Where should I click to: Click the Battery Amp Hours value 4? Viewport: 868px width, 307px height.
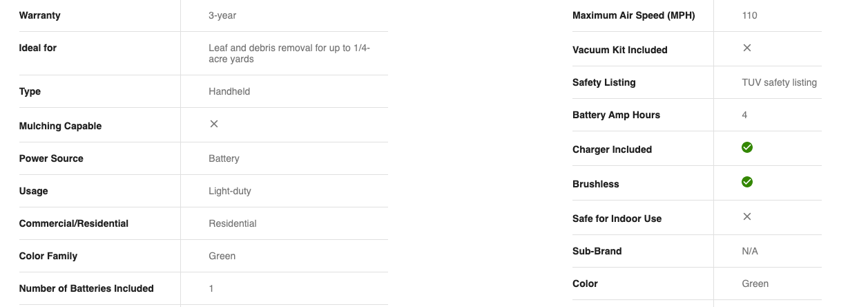(x=744, y=115)
